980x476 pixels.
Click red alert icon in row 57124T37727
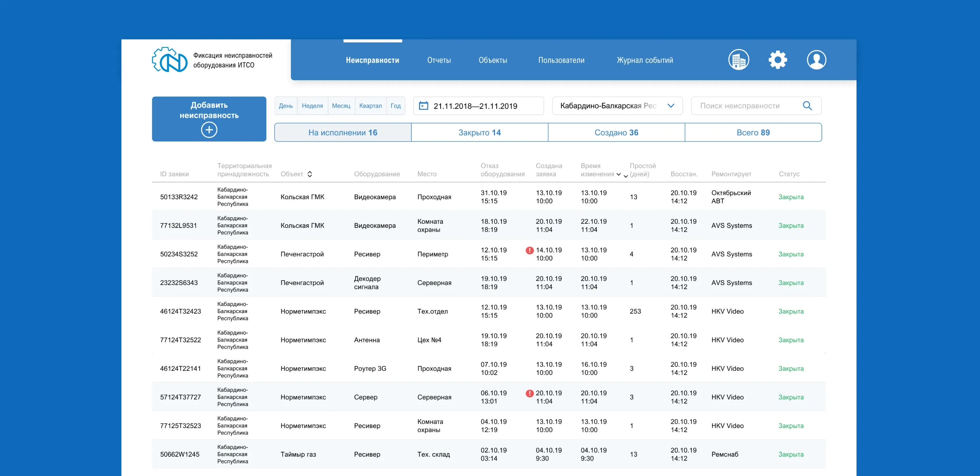[x=530, y=393]
